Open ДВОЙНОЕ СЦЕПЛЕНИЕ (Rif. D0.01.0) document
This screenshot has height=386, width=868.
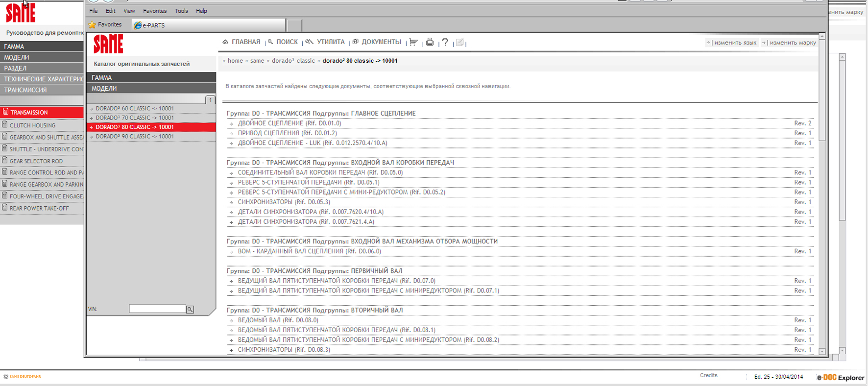point(289,123)
